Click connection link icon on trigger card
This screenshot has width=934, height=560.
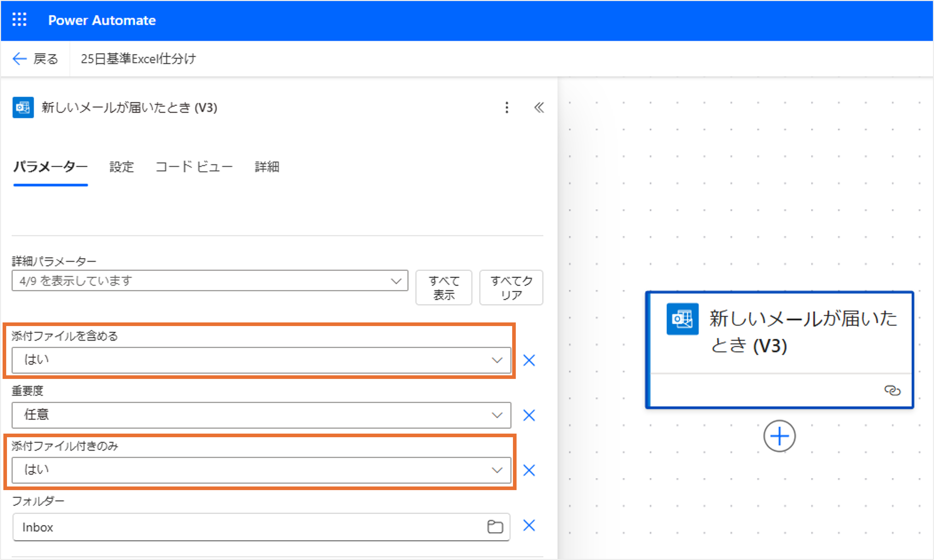(892, 390)
